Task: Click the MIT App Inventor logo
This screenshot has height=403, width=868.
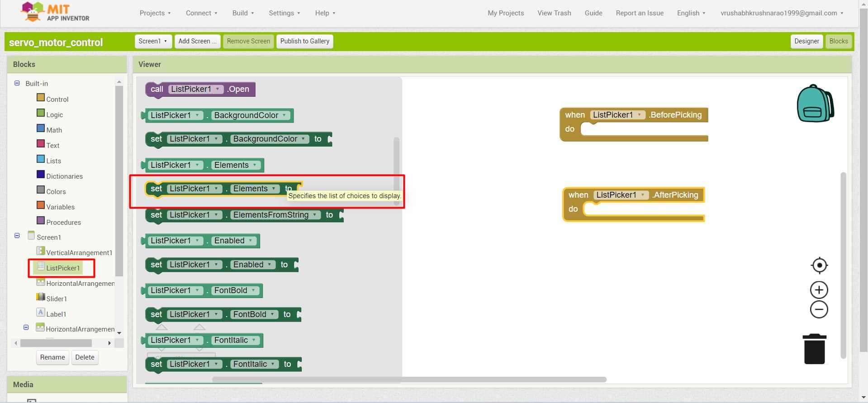Action: (x=55, y=12)
